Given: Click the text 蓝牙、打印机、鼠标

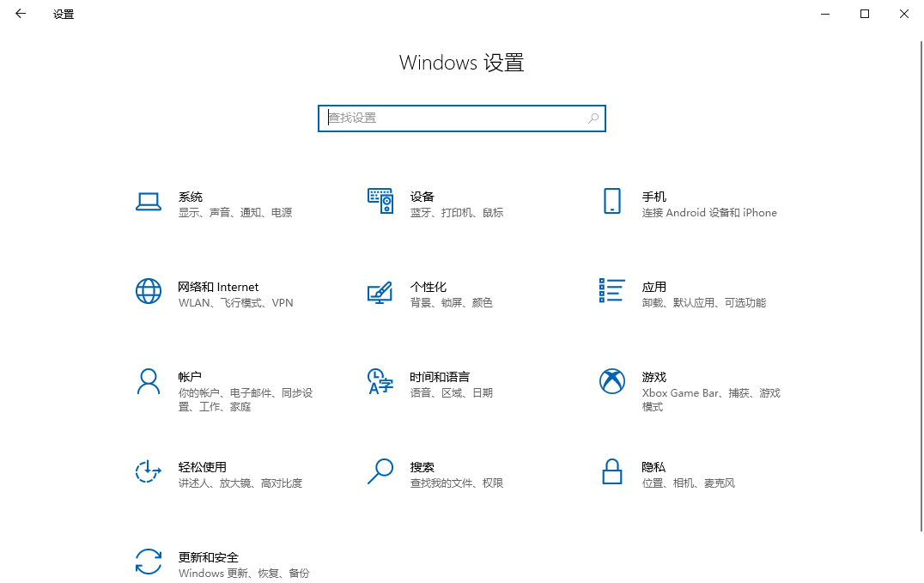Looking at the screenshot, I should click(x=457, y=213).
